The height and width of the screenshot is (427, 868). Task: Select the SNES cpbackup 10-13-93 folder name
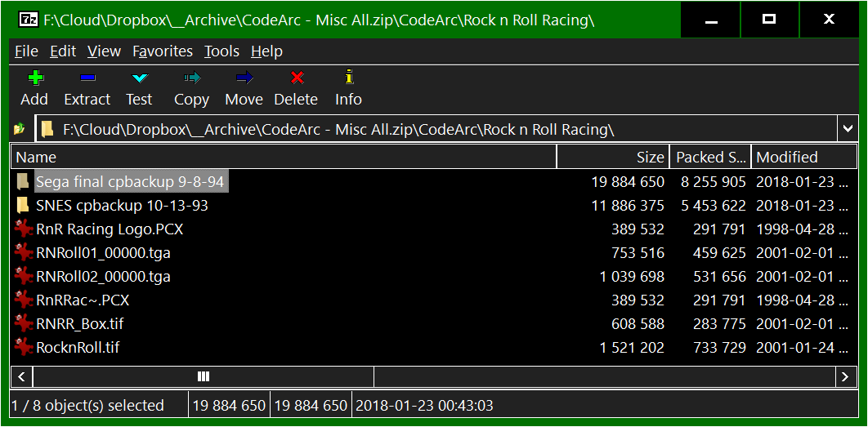pos(123,206)
